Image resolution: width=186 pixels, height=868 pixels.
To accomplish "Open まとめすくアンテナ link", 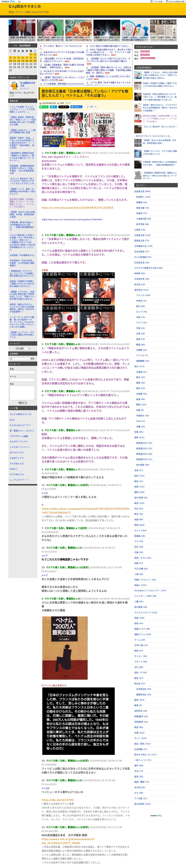I will click(19, 441).
